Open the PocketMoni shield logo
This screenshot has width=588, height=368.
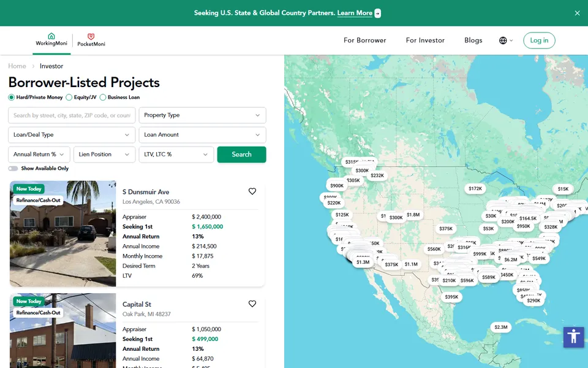(x=91, y=40)
